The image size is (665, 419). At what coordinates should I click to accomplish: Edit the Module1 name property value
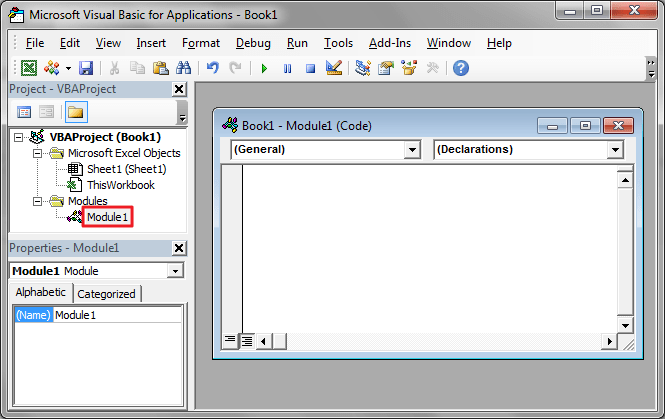118,315
